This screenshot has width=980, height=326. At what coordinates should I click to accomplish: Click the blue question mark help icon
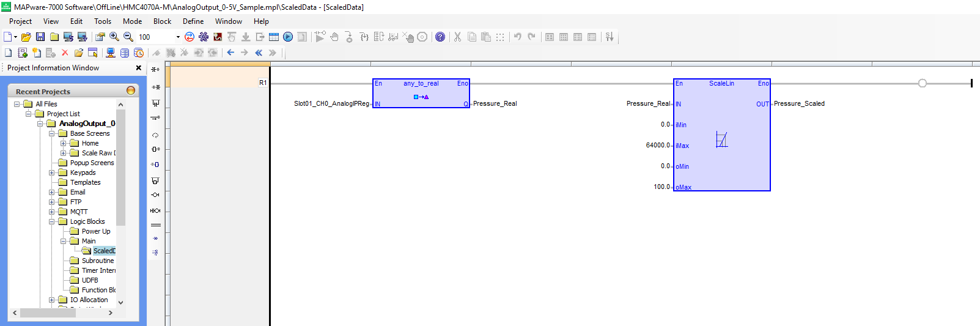[x=440, y=37]
